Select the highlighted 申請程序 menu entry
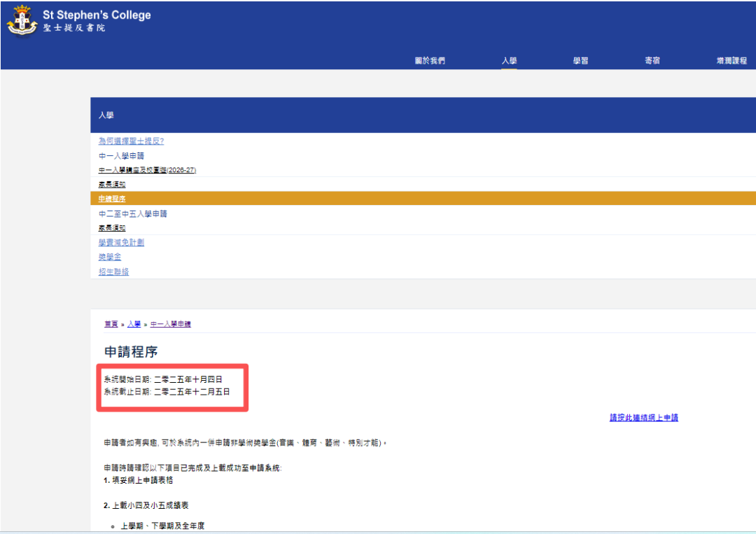This screenshot has width=756, height=534. click(x=113, y=198)
